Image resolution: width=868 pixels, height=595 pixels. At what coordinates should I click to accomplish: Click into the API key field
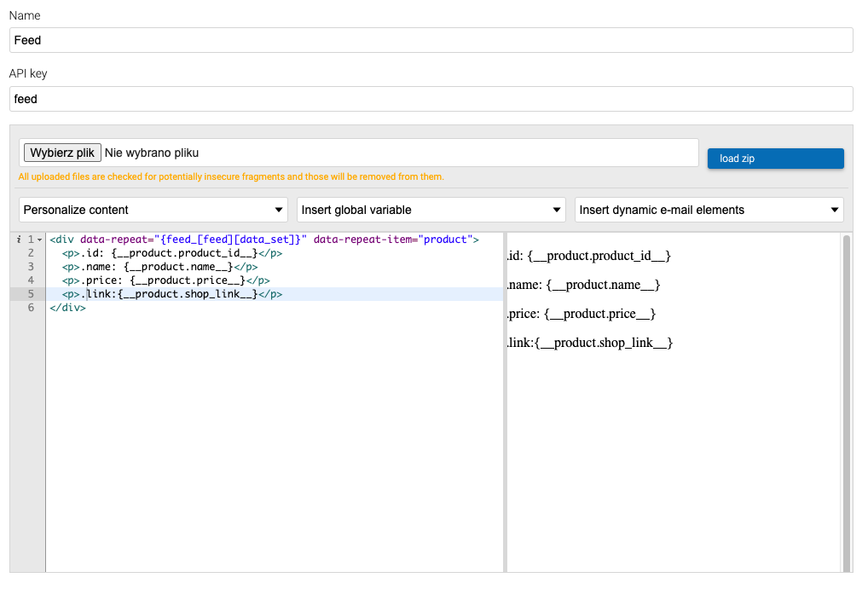[x=431, y=99]
